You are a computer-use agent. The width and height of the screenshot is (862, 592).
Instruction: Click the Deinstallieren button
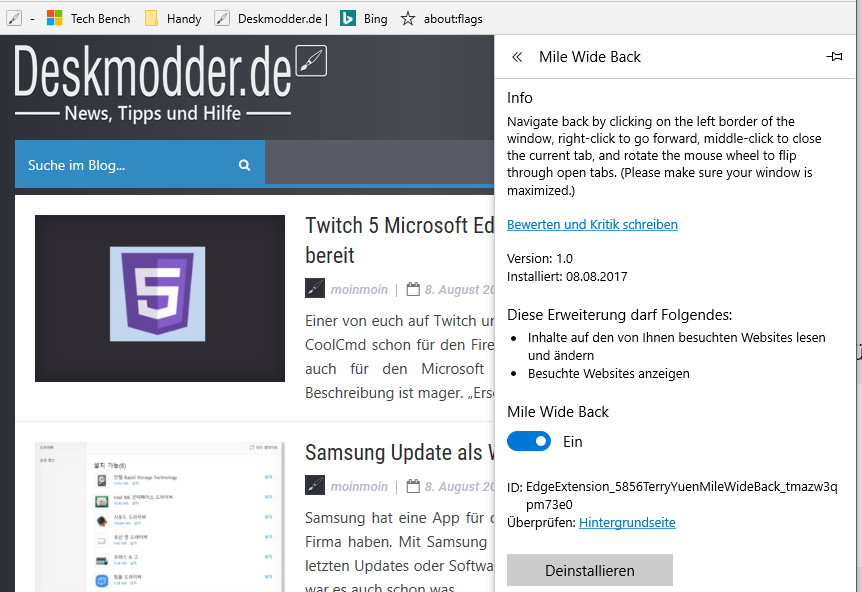590,570
